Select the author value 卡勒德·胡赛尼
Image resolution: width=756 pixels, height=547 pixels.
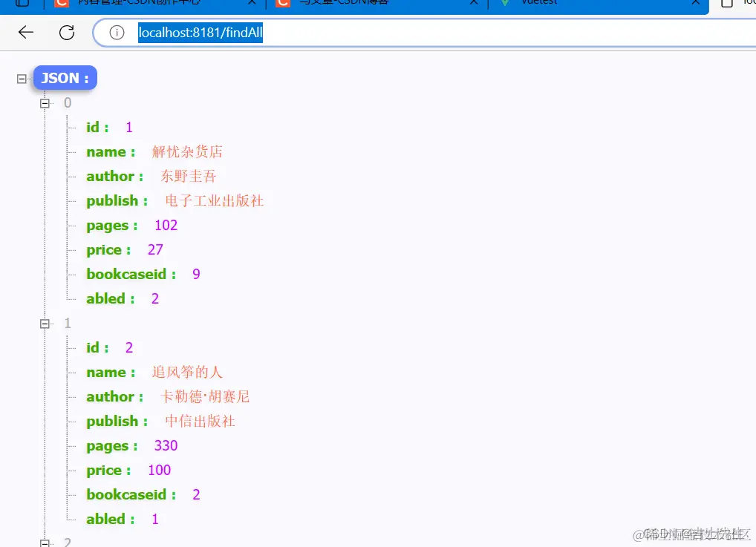pos(205,396)
